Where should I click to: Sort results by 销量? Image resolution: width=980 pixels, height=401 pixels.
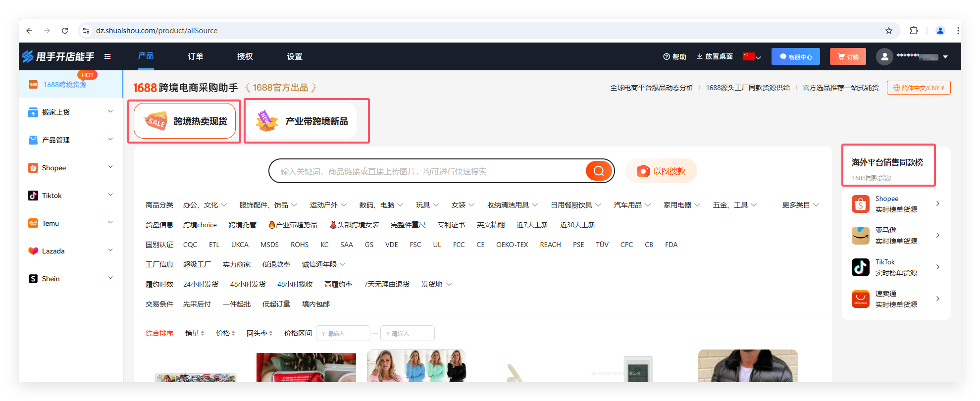click(195, 334)
